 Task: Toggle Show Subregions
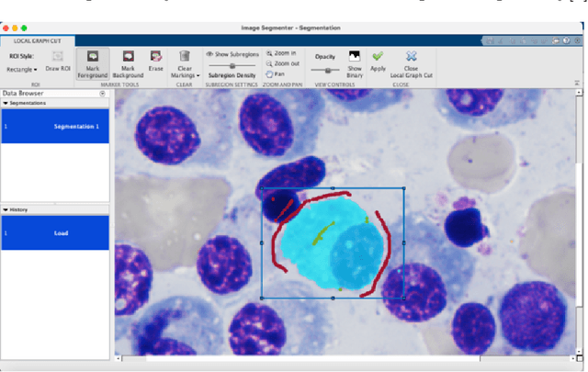point(232,54)
